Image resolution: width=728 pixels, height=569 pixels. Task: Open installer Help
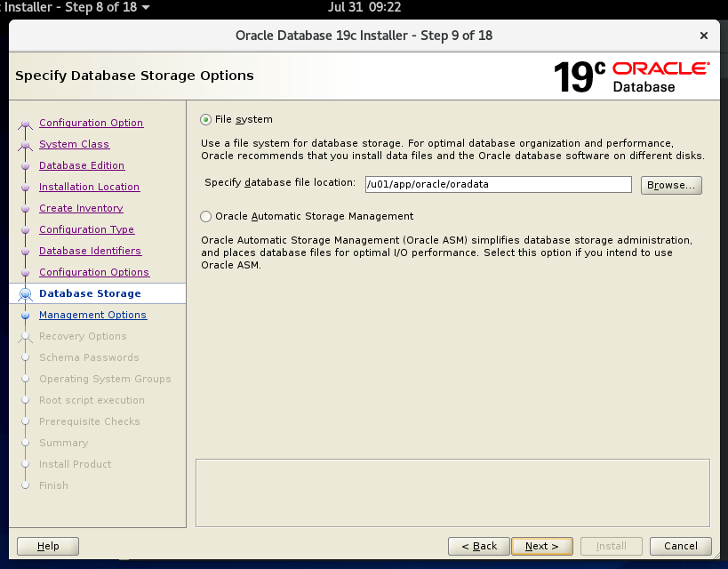click(x=48, y=546)
